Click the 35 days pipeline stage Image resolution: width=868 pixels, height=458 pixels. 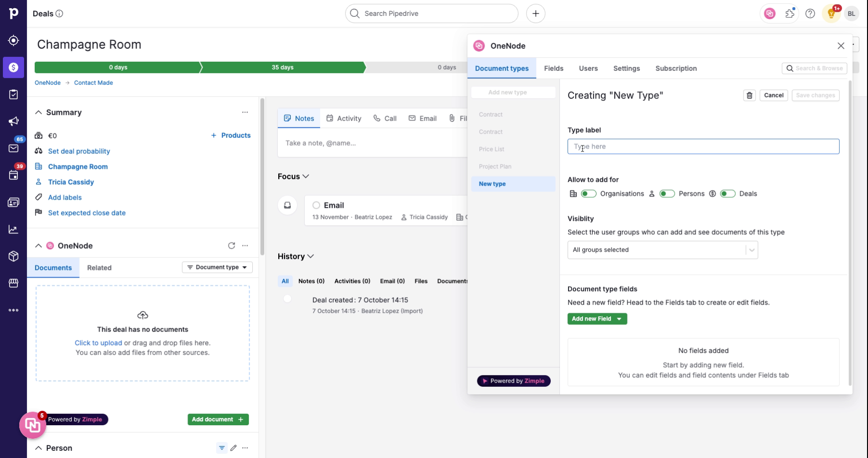point(283,67)
